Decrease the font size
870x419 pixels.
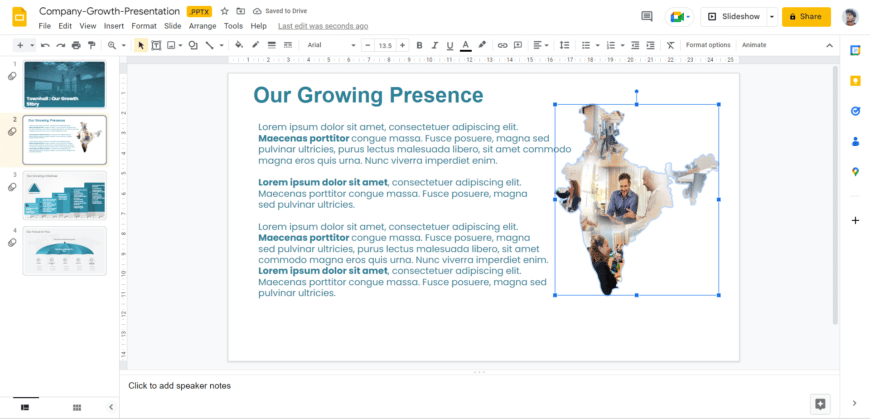click(x=367, y=45)
